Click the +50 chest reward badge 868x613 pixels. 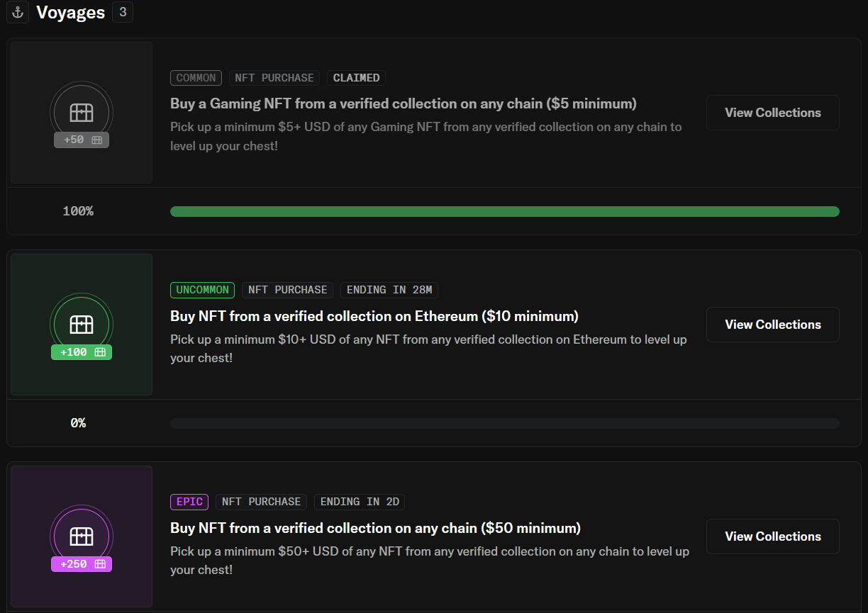(x=82, y=140)
